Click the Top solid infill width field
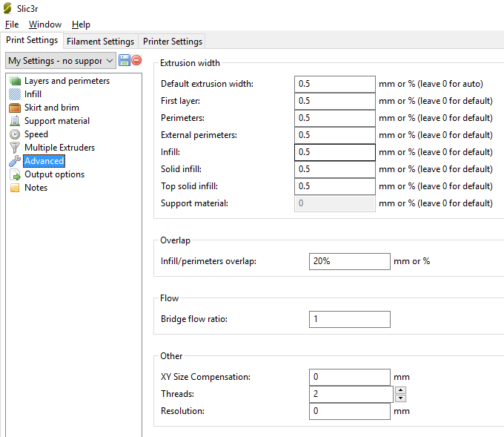504x437 pixels. tap(334, 186)
